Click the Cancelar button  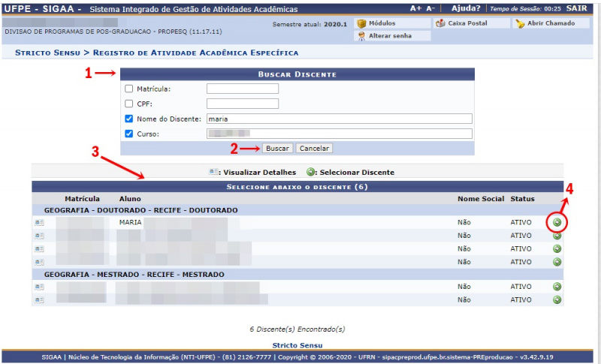click(x=314, y=149)
